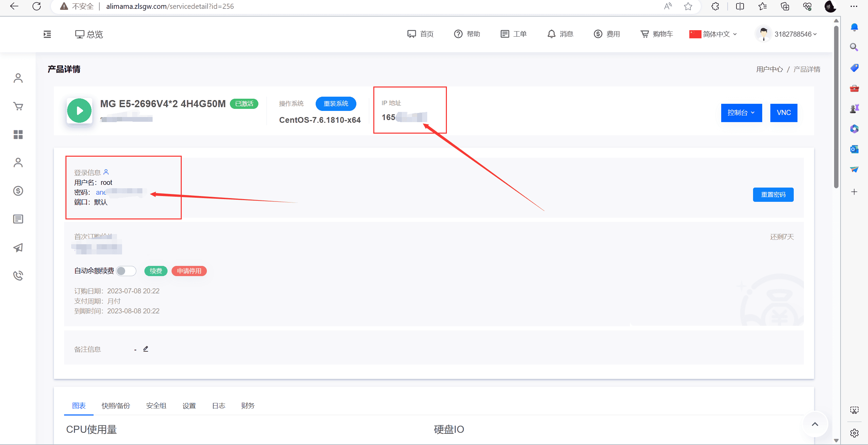Click 重装系统 reinstall system button
Viewport: 868px width, 445px height.
coord(336,104)
